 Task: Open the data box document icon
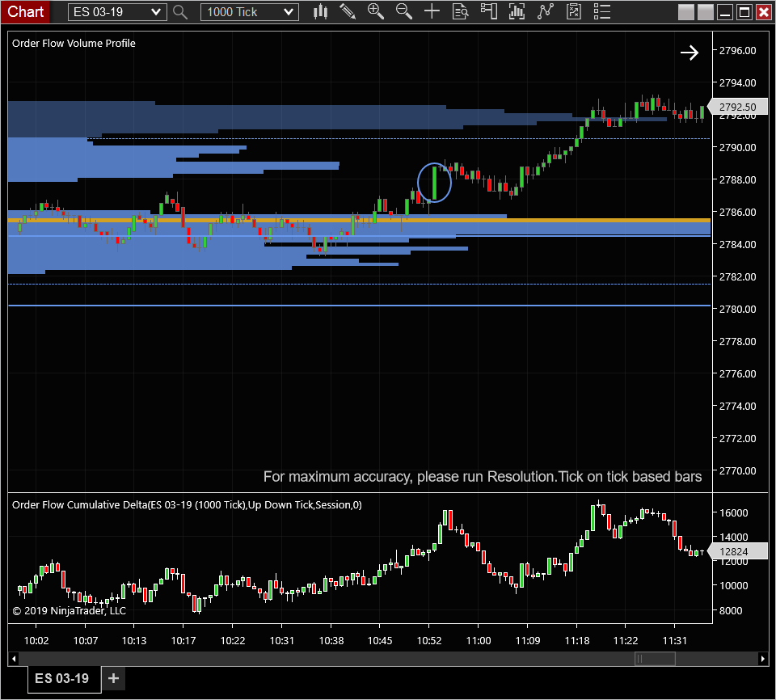[x=460, y=12]
